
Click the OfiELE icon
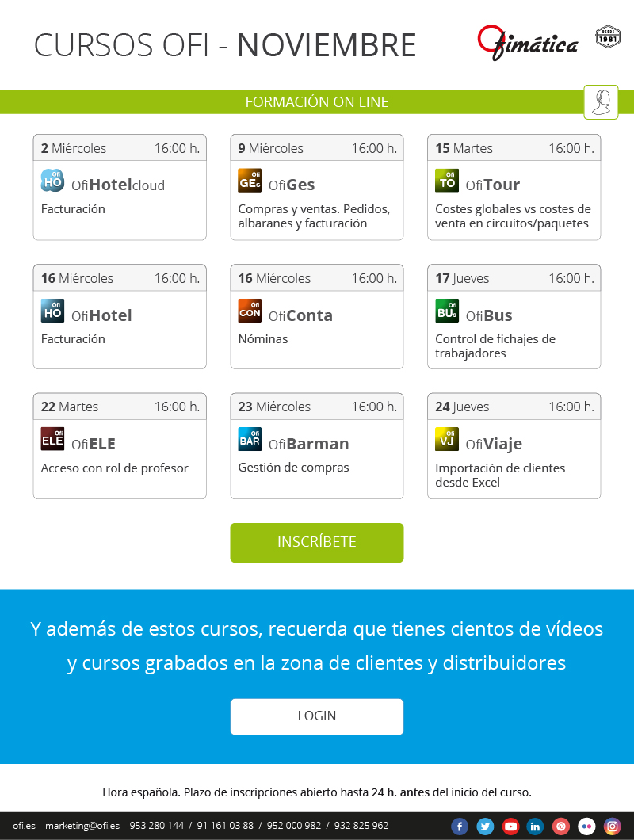coord(52,439)
